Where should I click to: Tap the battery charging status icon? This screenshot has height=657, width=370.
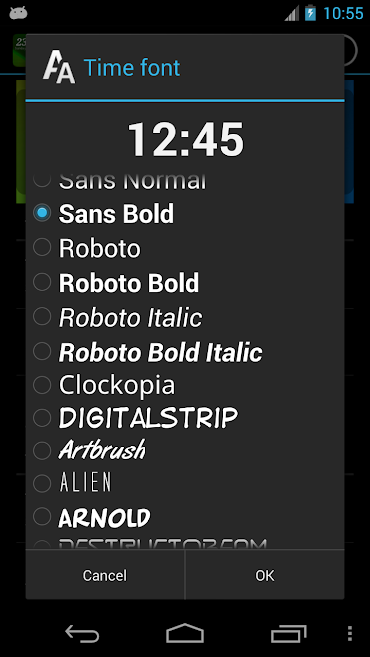coord(310,13)
